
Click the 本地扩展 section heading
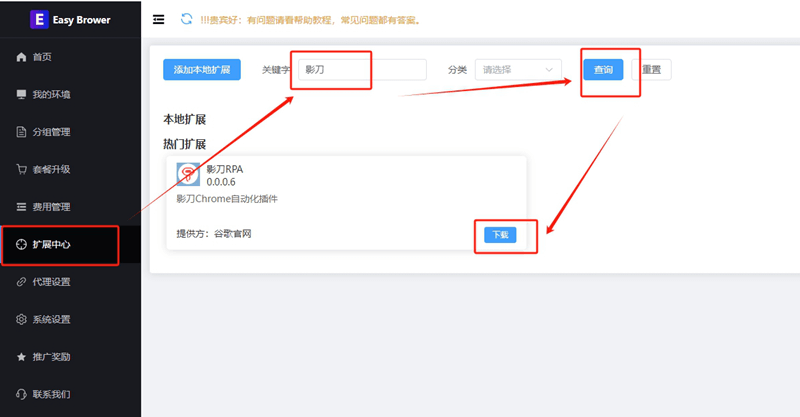(185, 119)
